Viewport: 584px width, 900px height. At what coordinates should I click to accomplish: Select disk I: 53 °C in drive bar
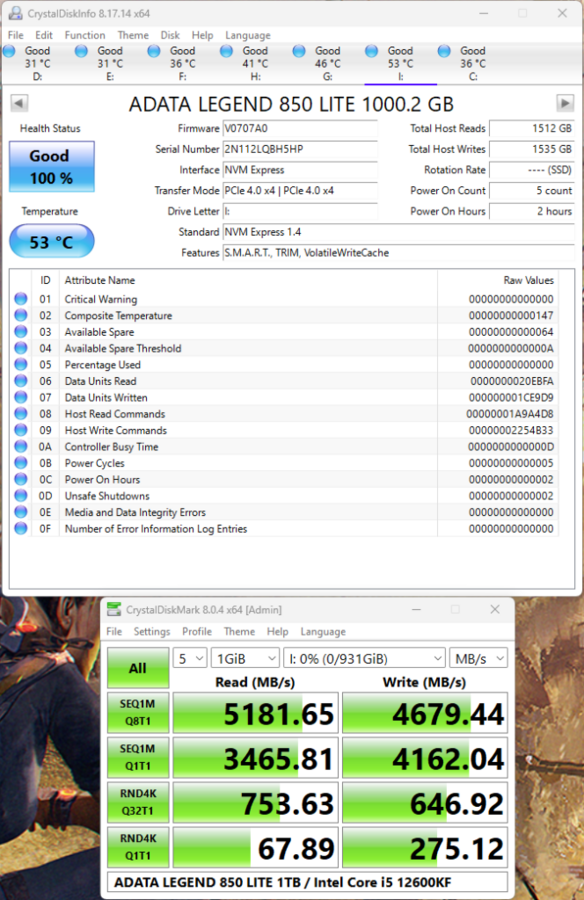click(400, 64)
